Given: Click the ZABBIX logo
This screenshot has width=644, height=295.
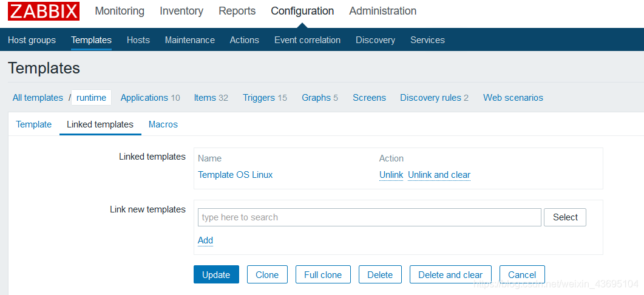Looking at the screenshot, I should pos(44,11).
